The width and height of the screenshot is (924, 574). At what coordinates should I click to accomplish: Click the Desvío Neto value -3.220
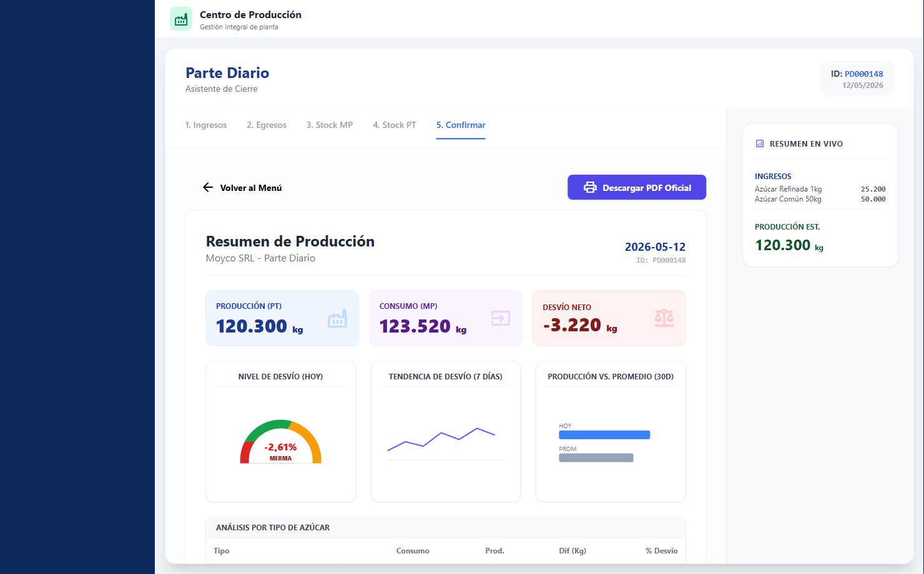572,325
